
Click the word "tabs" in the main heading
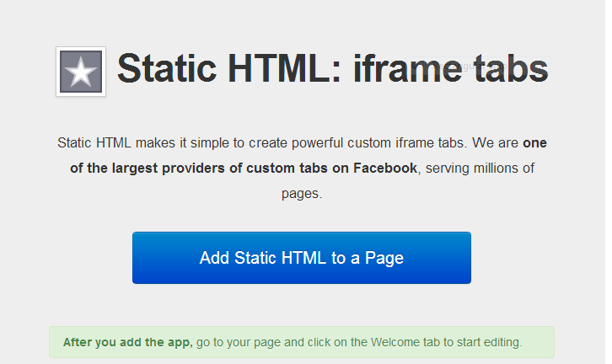508,69
